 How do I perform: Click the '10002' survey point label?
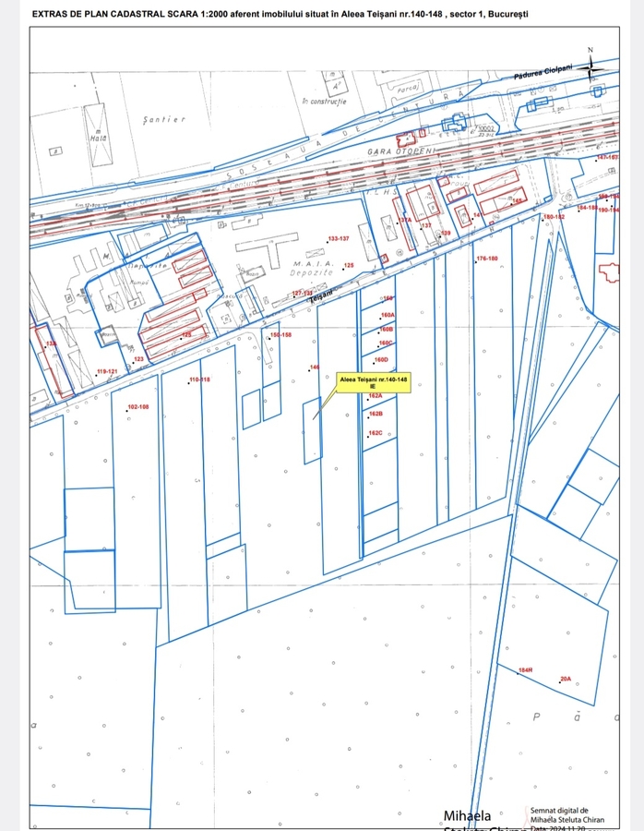(485, 128)
